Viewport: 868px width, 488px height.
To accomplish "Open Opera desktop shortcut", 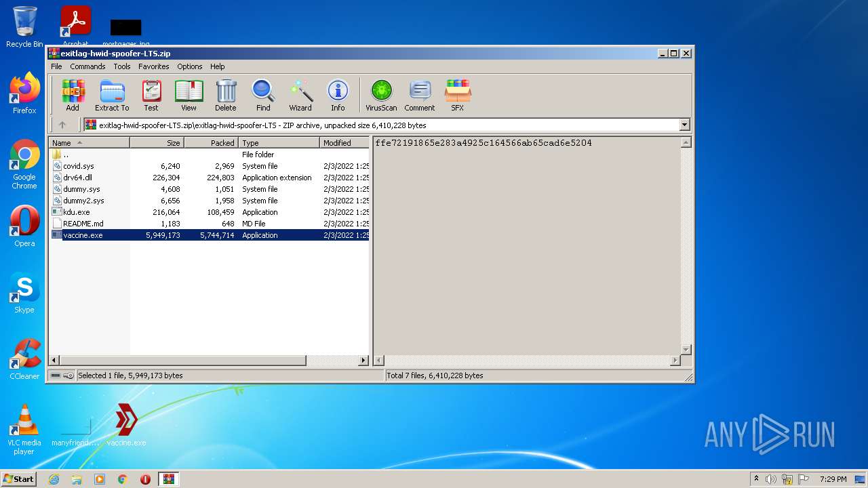I will (24, 226).
